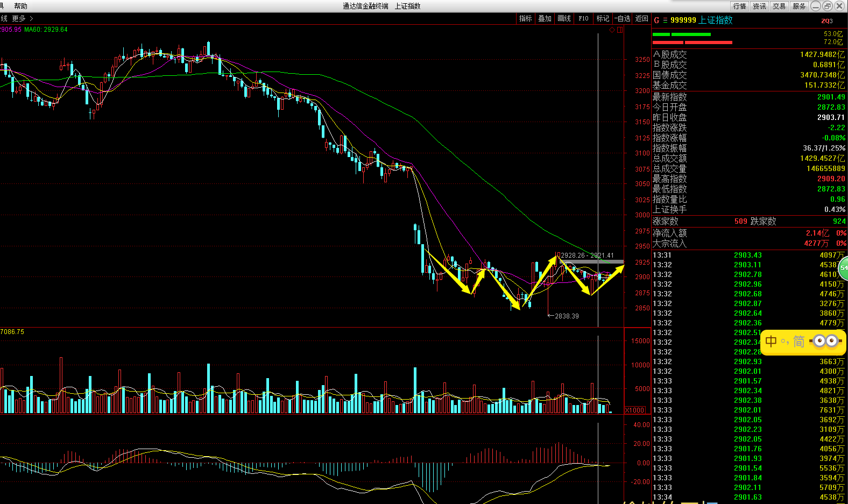The width and height of the screenshot is (848, 504).
Task: Click the 标记 mark button
Action: 603,18
